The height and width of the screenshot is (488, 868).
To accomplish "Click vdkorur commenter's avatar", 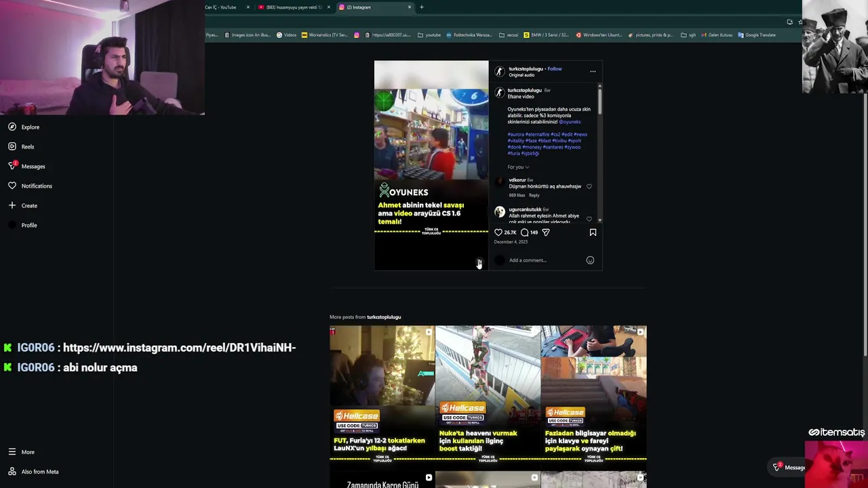I will [500, 182].
